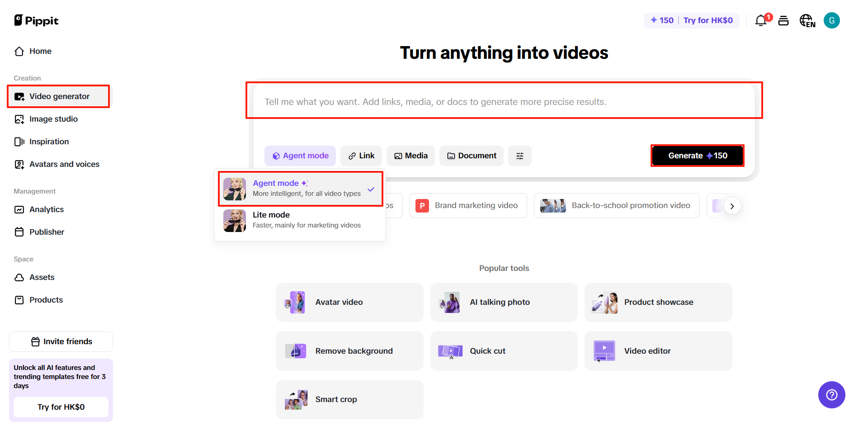
Task: Open generation settings with the sliders icon
Action: click(519, 156)
